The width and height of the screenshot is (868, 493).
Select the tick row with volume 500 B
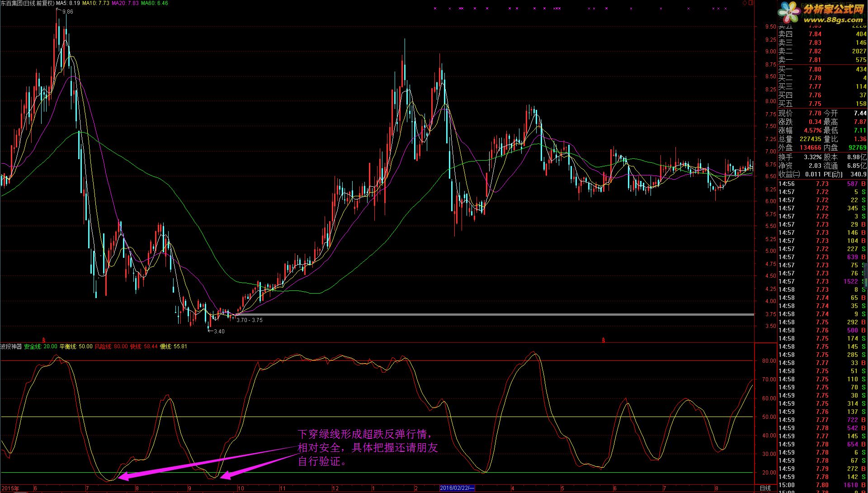(822, 330)
